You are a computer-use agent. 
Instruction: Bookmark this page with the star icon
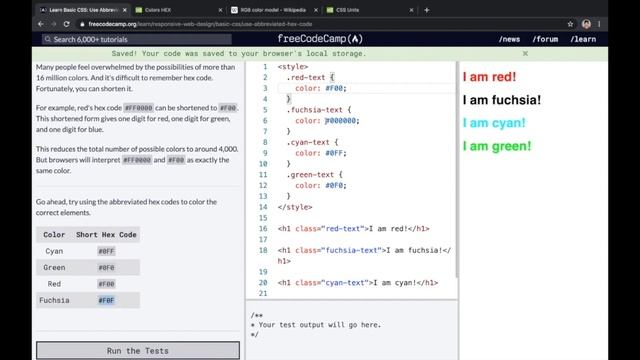[x=570, y=24]
